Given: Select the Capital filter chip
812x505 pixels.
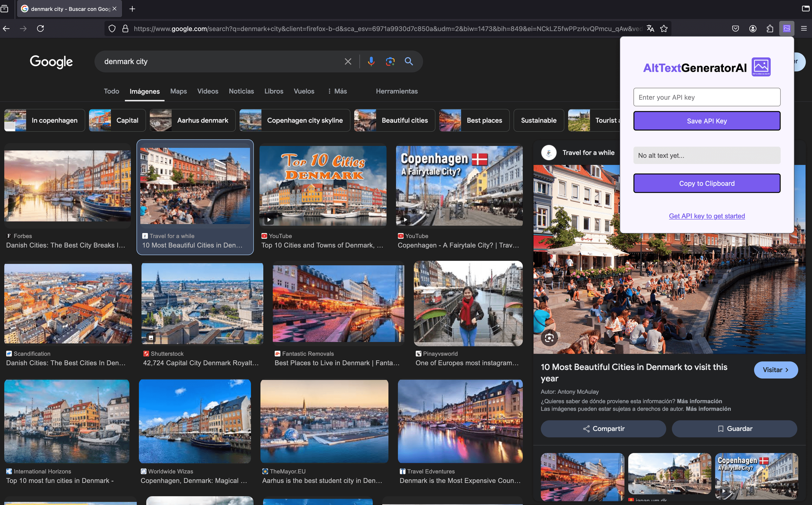Looking at the screenshot, I should click(117, 120).
